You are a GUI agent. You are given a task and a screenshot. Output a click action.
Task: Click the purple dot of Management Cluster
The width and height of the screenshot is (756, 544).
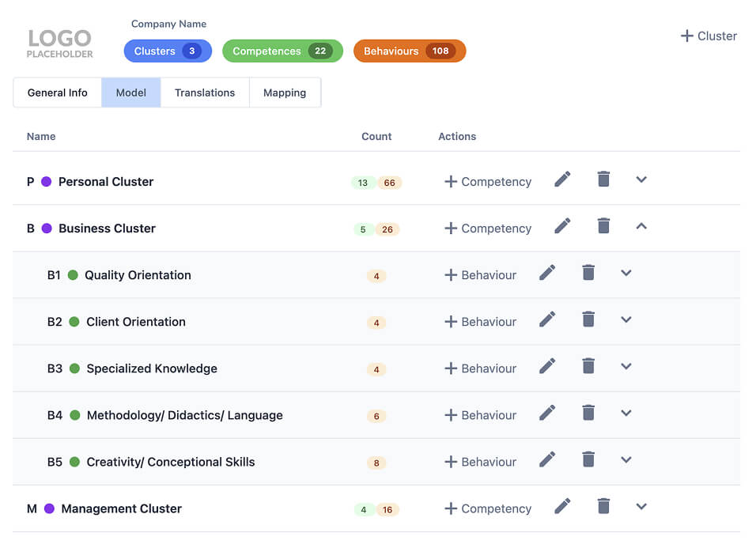coord(49,508)
